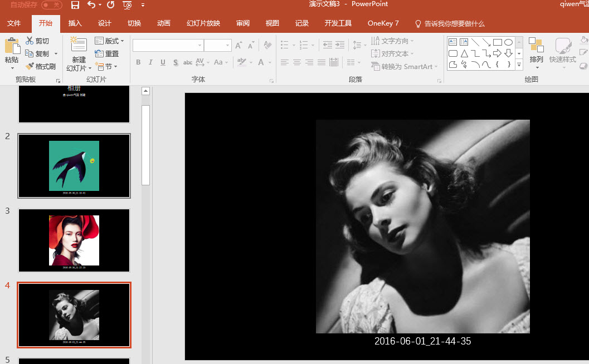Toggle the AutoSave (自动保存) switch
The image size is (589, 364).
[x=51, y=5]
